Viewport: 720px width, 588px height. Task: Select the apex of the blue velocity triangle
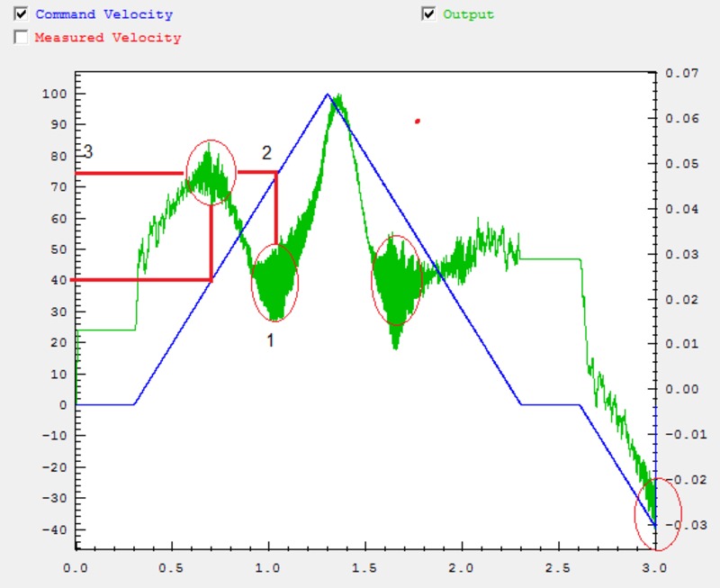[328, 94]
